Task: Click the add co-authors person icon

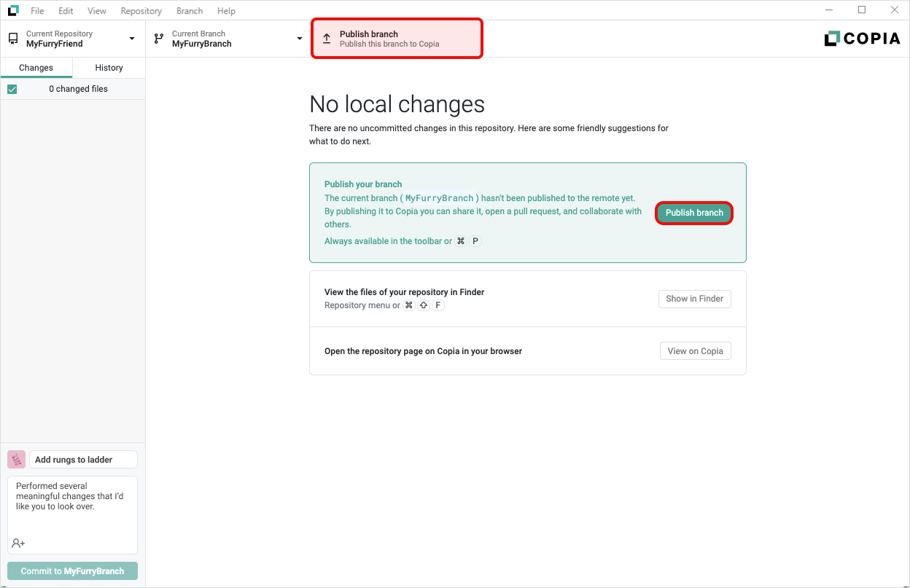Action: (x=18, y=544)
